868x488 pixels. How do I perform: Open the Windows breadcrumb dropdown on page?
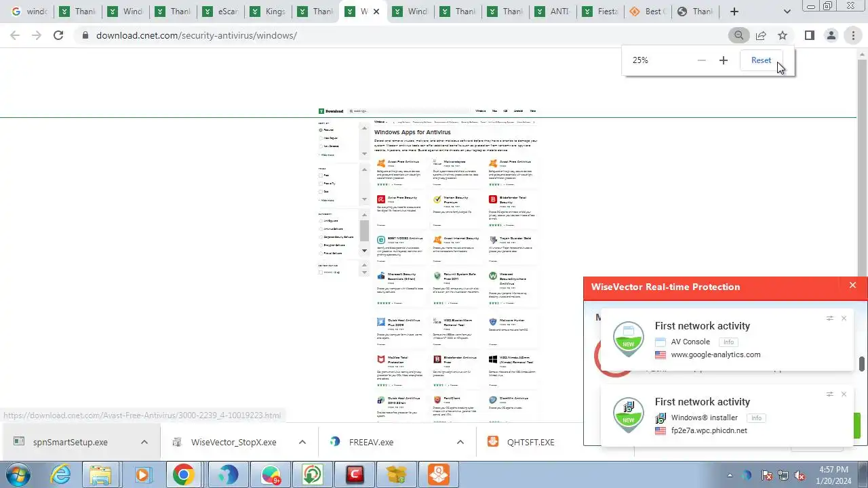(x=380, y=122)
